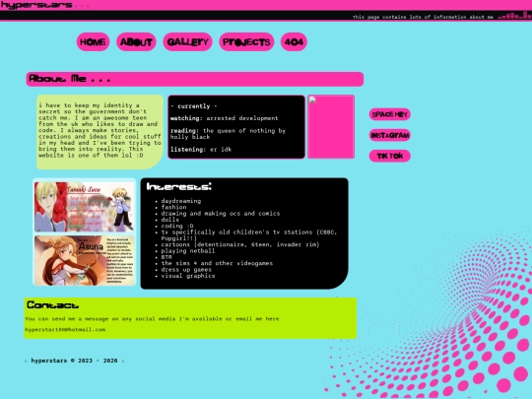Viewport: 532px width, 399px height.
Task: Click the identity secret bio paragraph
Action: [x=100, y=130]
